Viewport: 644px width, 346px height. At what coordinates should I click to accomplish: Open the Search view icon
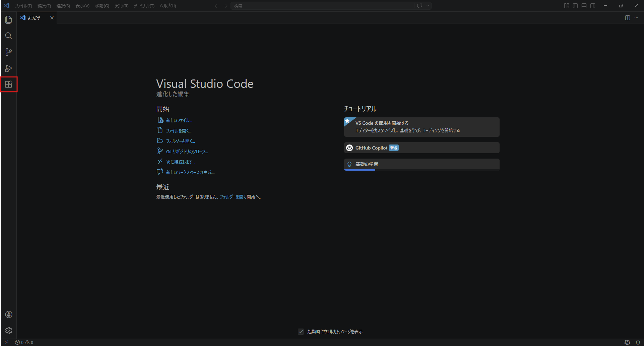pos(9,36)
